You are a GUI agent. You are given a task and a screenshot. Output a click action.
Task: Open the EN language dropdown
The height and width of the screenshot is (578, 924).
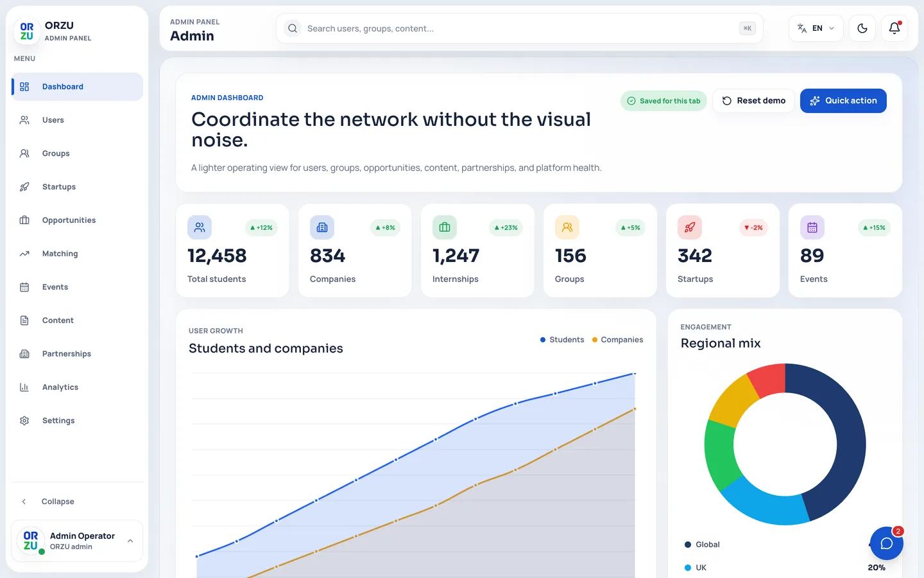point(816,28)
